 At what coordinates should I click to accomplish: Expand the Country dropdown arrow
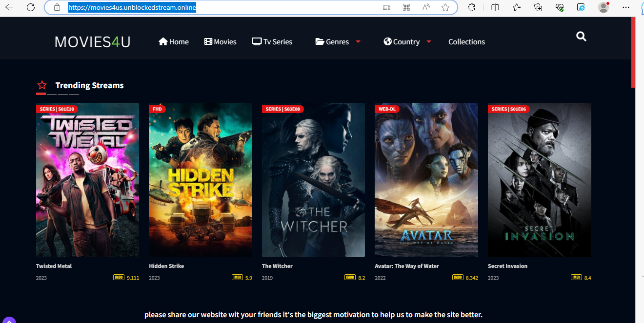click(429, 42)
